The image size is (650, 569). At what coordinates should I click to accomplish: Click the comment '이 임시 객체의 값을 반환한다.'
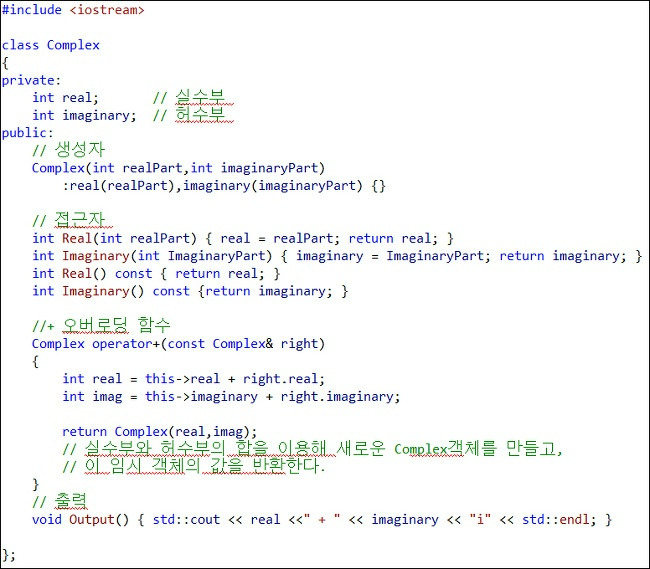coord(194,466)
